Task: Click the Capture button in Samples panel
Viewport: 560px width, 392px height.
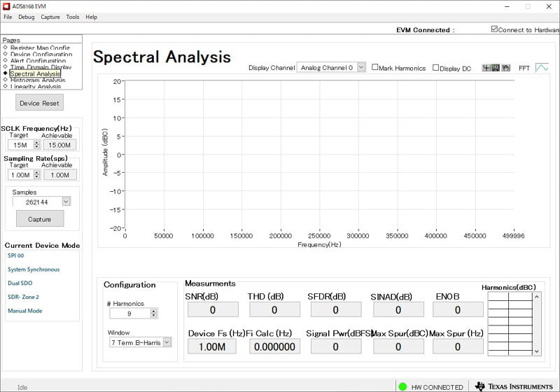Action: (40, 219)
